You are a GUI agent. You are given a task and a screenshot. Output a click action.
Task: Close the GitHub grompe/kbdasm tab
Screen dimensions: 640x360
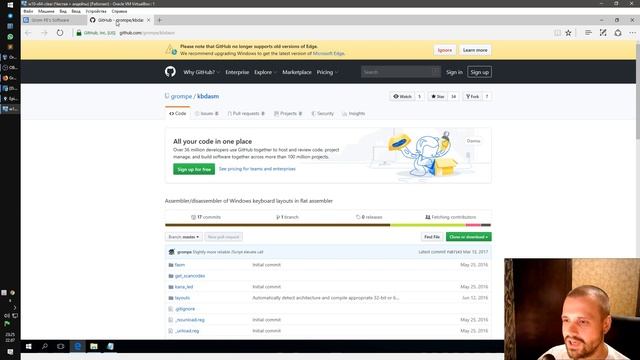point(149,20)
